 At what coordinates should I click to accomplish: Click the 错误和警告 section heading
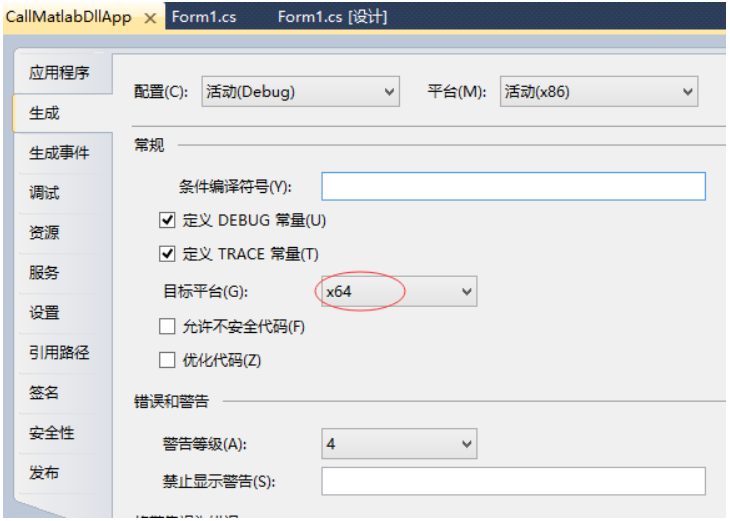point(171,401)
